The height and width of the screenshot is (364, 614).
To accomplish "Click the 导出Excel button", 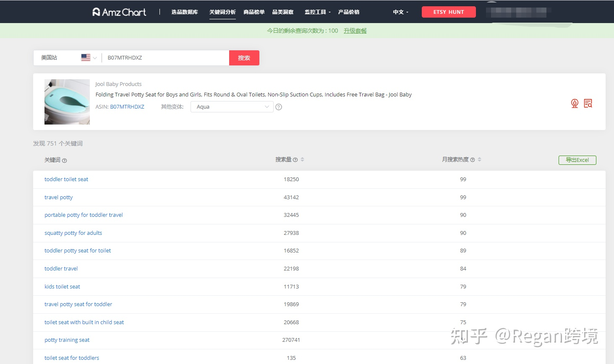I will tap(577, 160).
